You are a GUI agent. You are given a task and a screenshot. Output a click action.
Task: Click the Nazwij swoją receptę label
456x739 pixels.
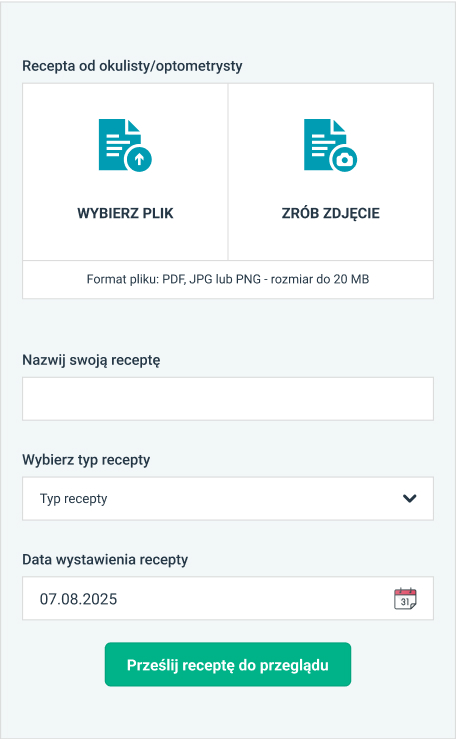[91, 360]
